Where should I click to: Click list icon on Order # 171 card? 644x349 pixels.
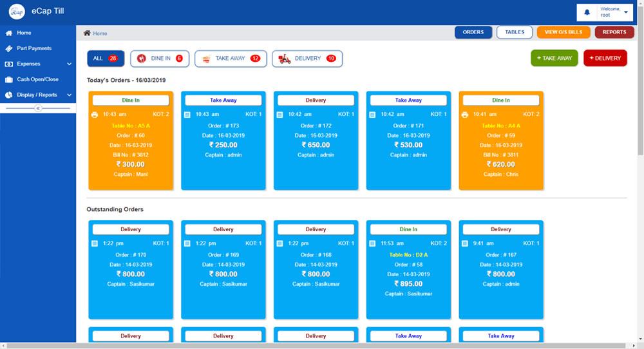(x=372, y=115)
